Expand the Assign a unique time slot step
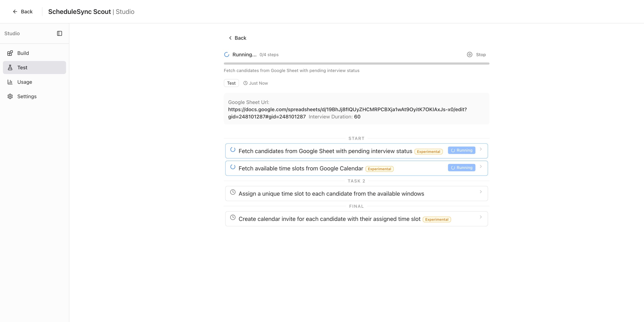 click(480, 192)
